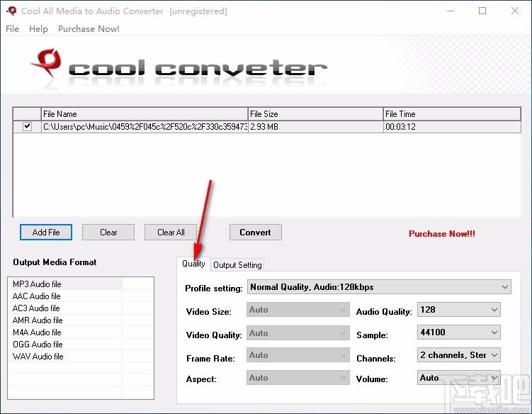This screenshot has width=532, height=414.
Task: Click the 00:03:12 file time cell
Action: [452, 127]
